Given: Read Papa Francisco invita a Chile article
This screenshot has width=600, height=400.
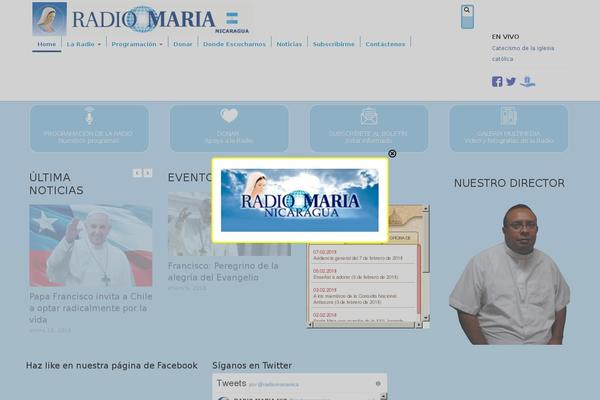Looking at the screenshot, I should [91, 308].
